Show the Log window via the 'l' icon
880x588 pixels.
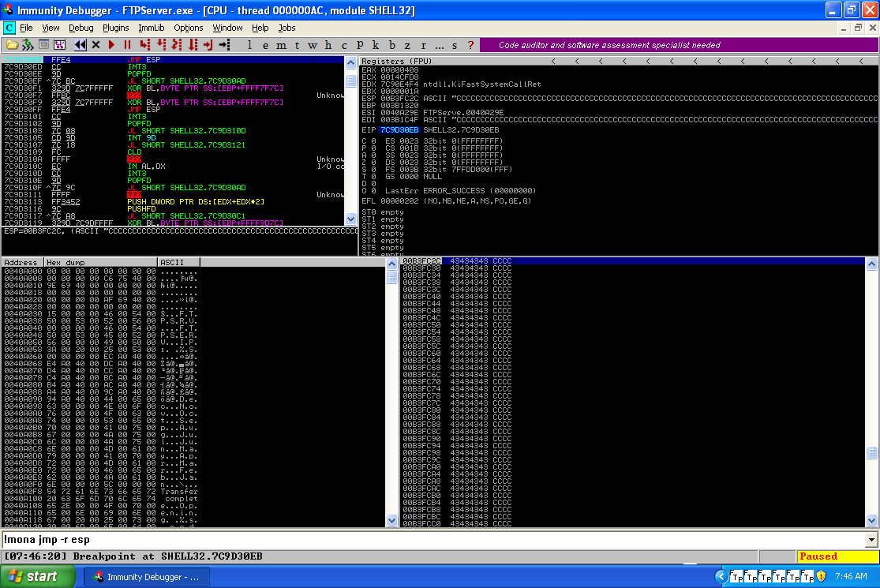coord(250,45)
